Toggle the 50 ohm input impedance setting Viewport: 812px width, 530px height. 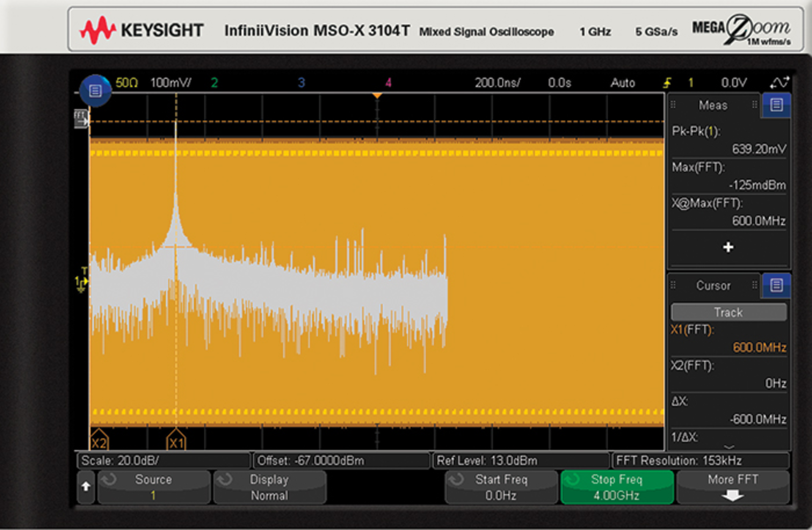[126, 82]
